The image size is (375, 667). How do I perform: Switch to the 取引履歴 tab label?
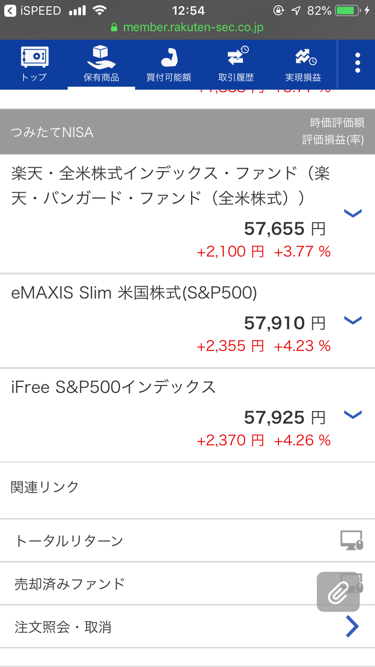coord(236,78)
